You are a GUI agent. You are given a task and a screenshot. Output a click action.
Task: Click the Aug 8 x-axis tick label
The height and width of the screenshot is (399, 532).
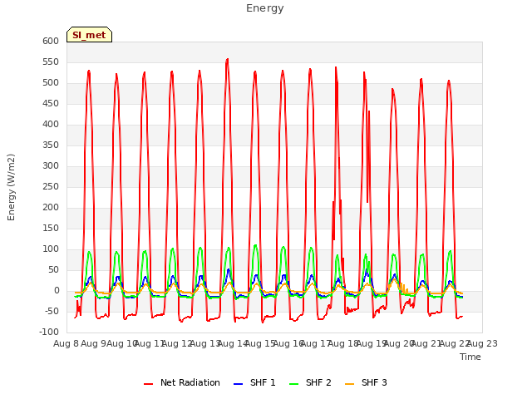(66, 343)
